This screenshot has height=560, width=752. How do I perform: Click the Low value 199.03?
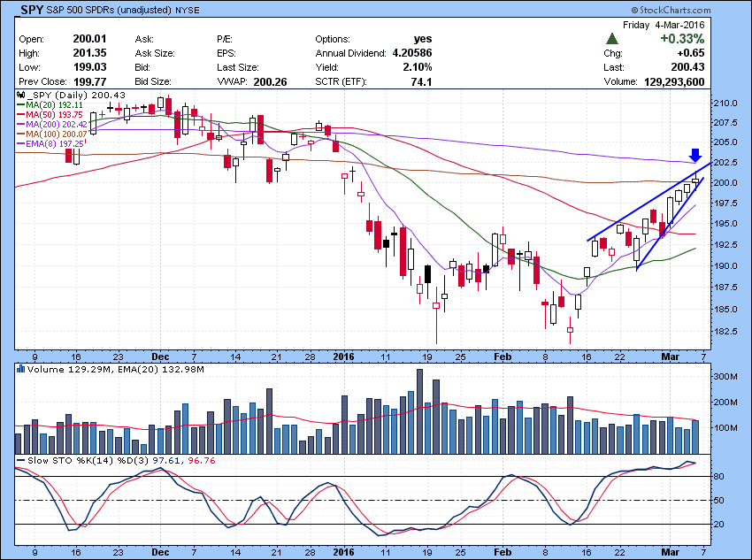coord(89,67)
